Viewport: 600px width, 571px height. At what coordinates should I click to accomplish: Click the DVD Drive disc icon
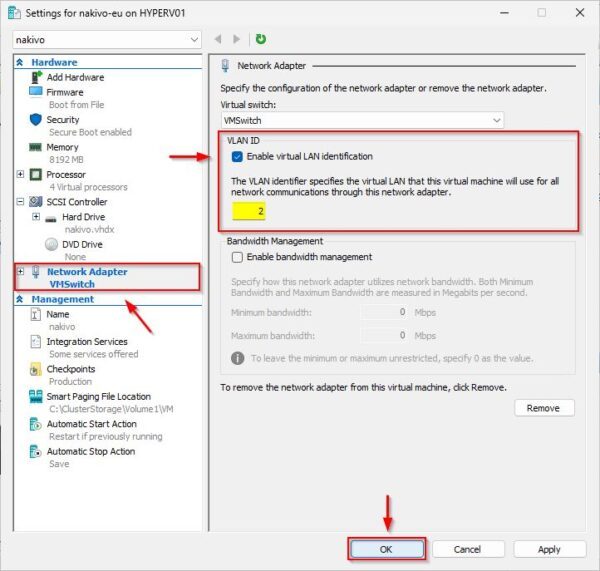(51, 244)
